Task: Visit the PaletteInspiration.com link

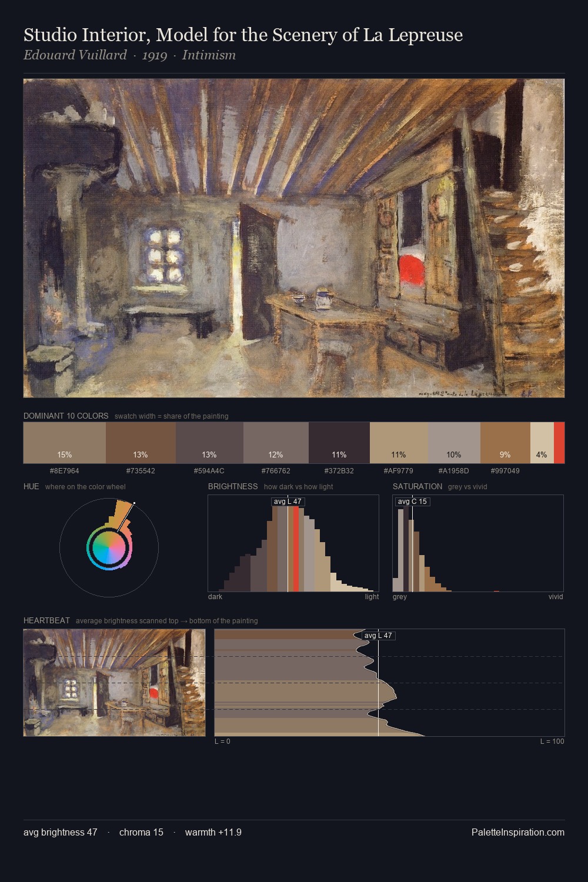Action: tap(518, 832)
